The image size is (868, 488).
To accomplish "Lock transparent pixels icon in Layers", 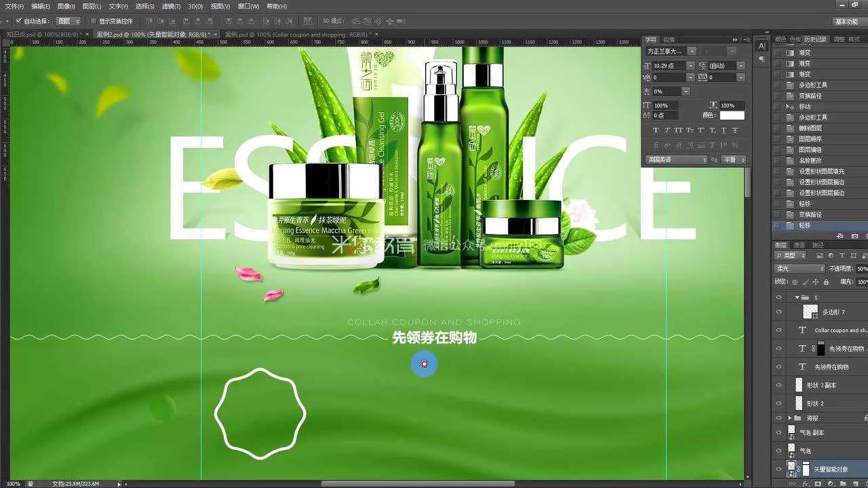I will pyautogui.click(x=795, y=281).
